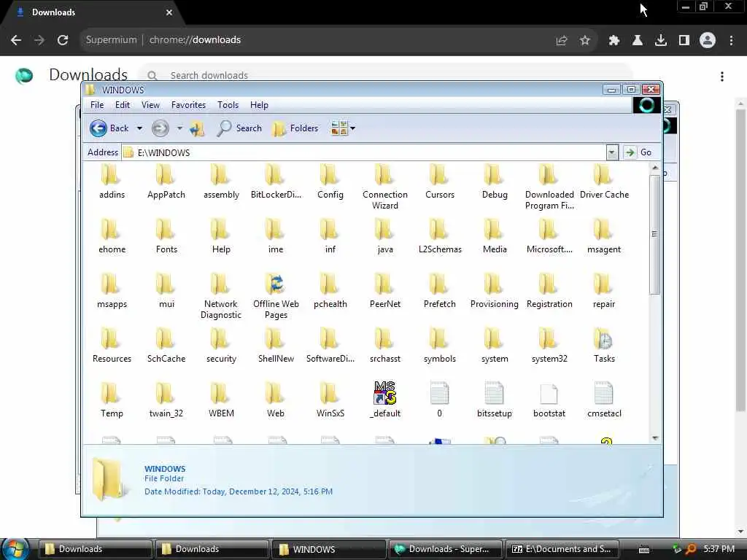Open the Tools menu
This screenshot has height=560, width=747.
(228, 105)
